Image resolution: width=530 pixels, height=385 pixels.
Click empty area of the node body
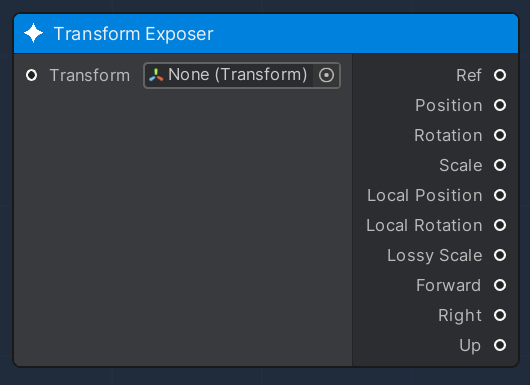[183, 226]
